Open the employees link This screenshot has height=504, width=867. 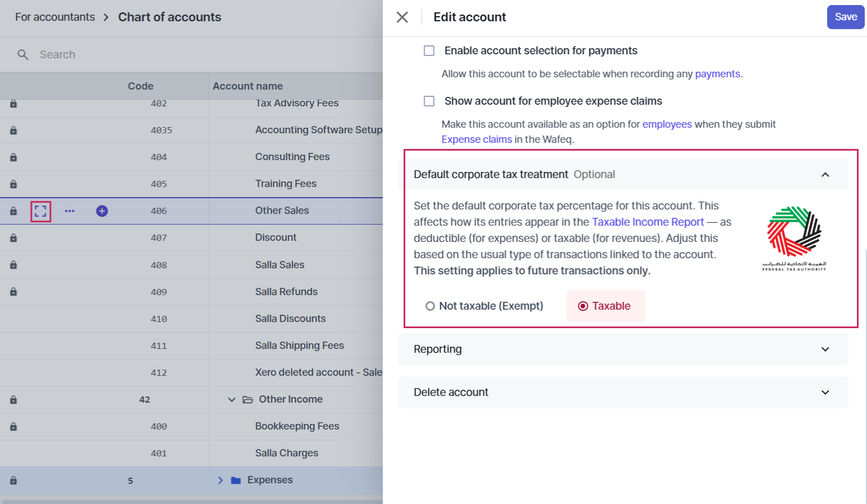[667, 124]
